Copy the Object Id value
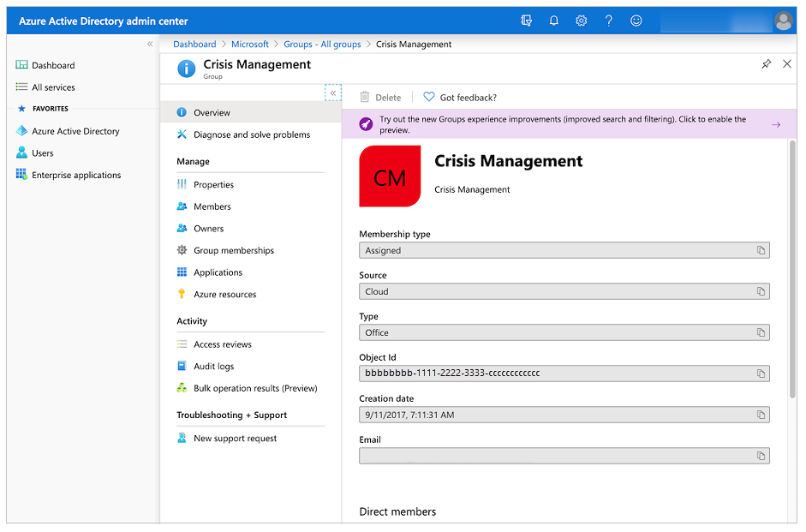The image size is (806, 532). point(761,374)
